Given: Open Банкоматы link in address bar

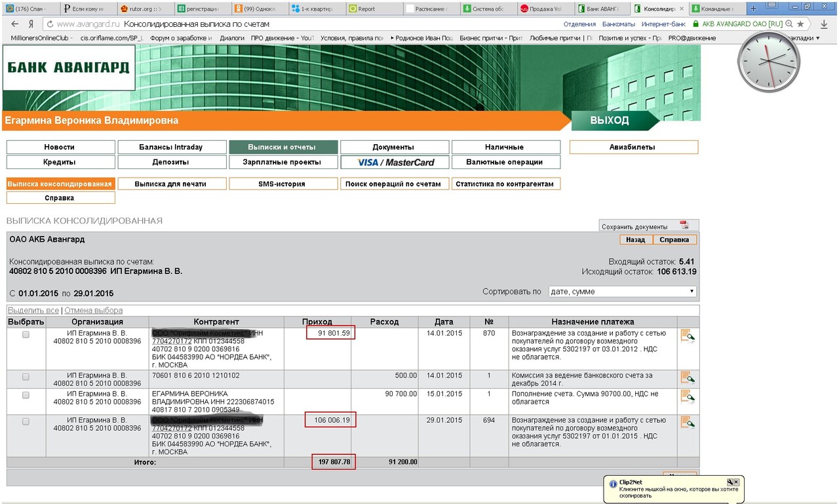Looking at the screenshot, I should (x=619, y=24).
